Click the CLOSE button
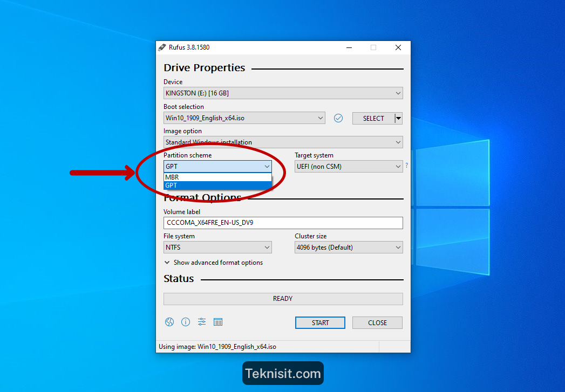 377,323
